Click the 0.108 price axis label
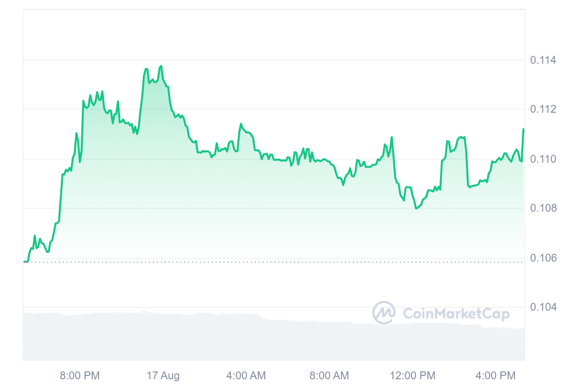 (x=543, y=208)
